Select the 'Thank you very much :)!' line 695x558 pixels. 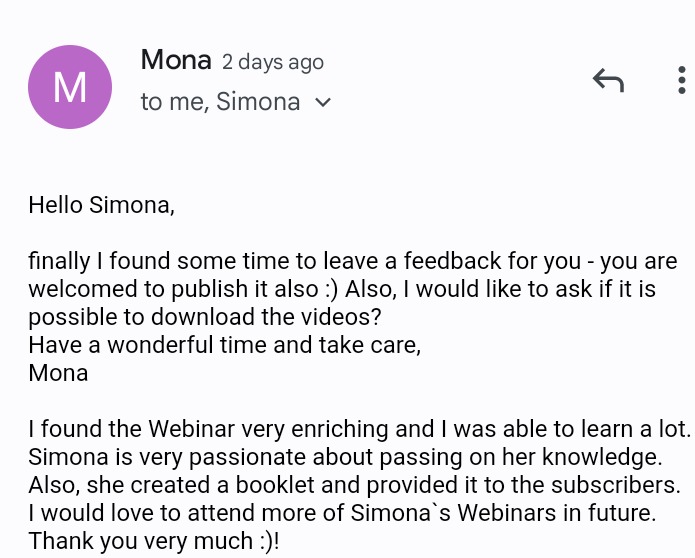click(x=154, y=541)
